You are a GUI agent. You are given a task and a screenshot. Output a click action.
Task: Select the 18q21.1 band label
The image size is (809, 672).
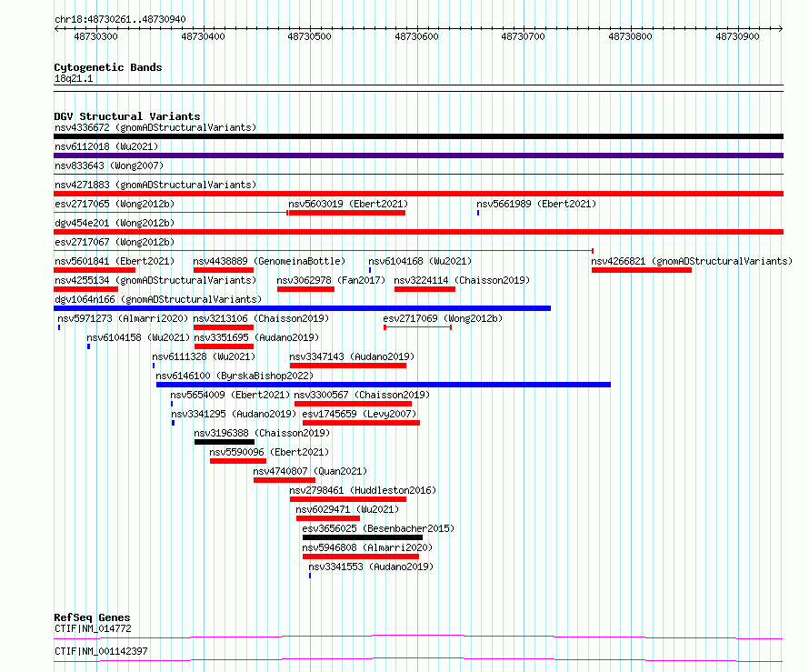tap(74, 78)
